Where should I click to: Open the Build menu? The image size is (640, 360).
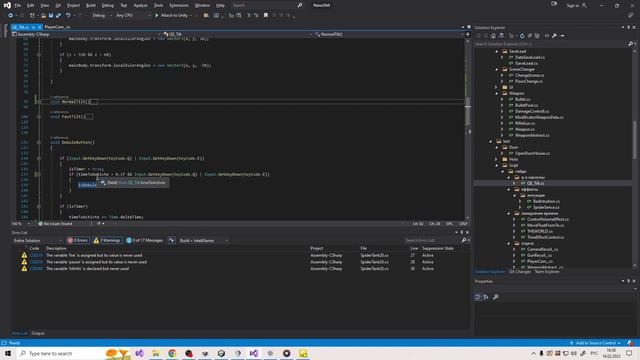91,5
